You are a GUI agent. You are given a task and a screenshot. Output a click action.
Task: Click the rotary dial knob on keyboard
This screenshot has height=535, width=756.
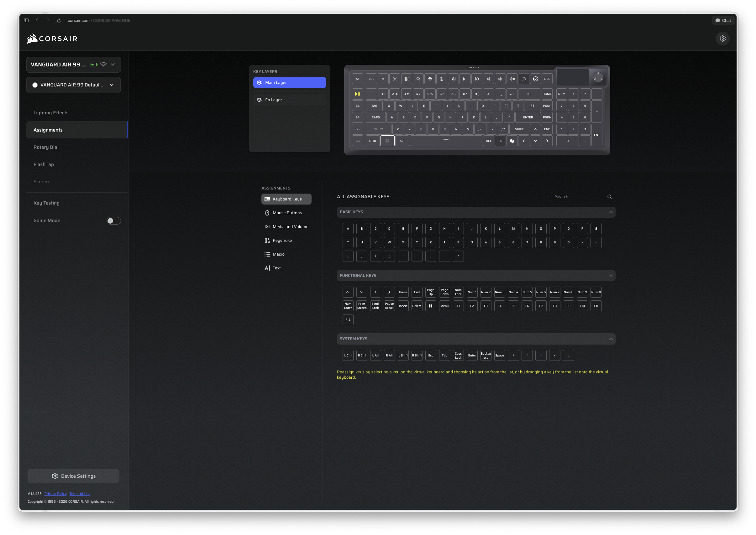[x=598, y=77]
